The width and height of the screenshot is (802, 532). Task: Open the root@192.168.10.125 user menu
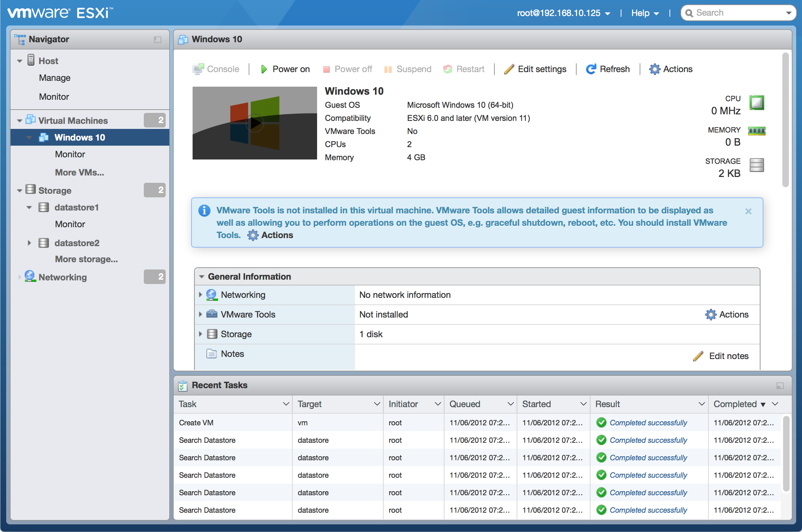pyautogui.click(x=564, y=13)
